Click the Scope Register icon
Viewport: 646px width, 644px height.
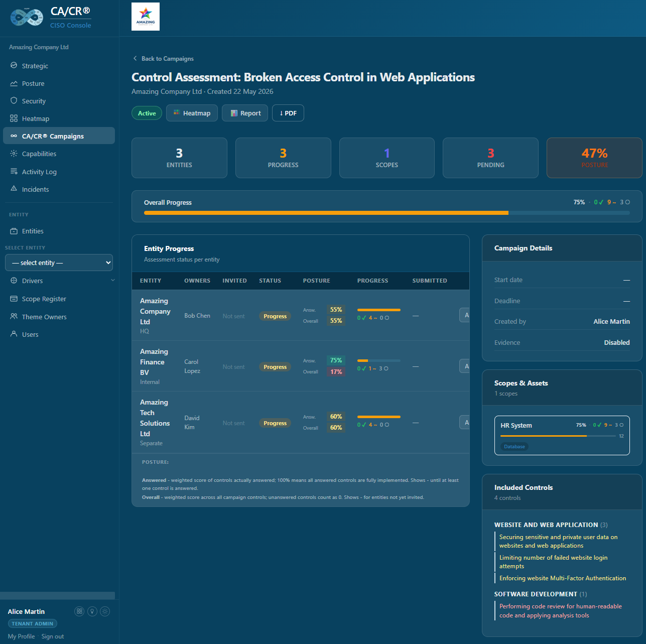[x=14, y=299]
